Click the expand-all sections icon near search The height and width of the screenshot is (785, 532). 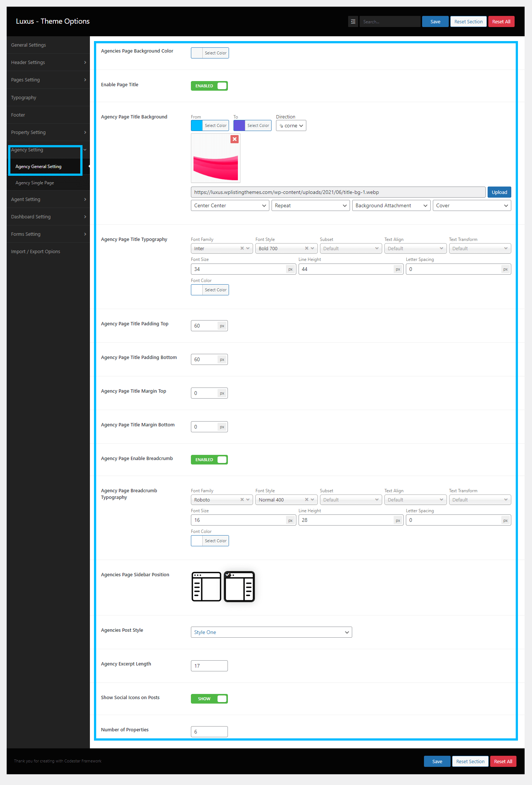pos(353,21)
